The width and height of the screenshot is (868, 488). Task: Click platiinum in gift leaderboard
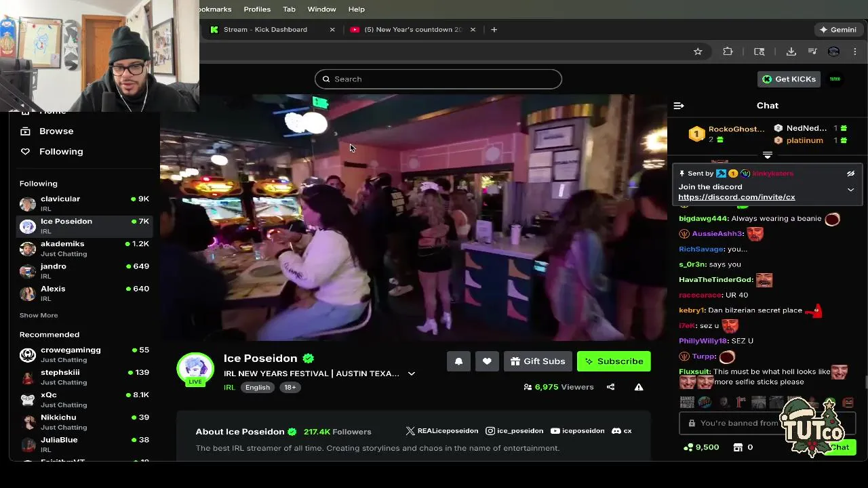(804, 141)
